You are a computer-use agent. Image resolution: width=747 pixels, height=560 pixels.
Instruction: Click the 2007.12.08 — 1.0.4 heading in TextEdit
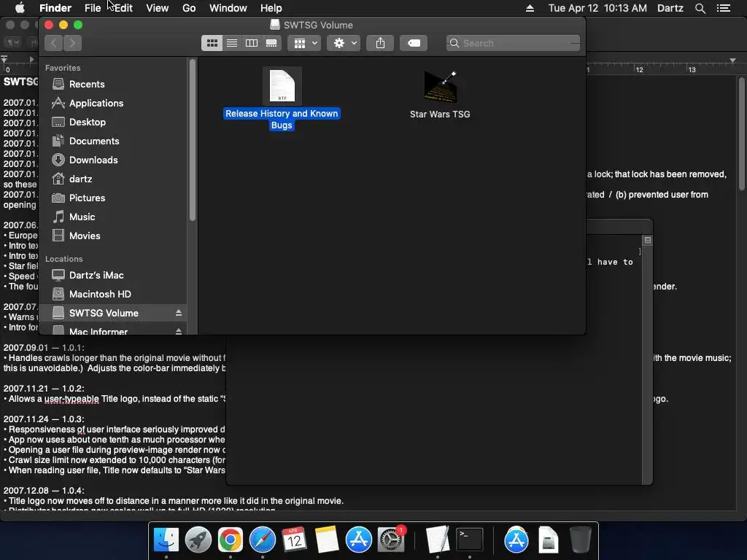tap(44, 491)
